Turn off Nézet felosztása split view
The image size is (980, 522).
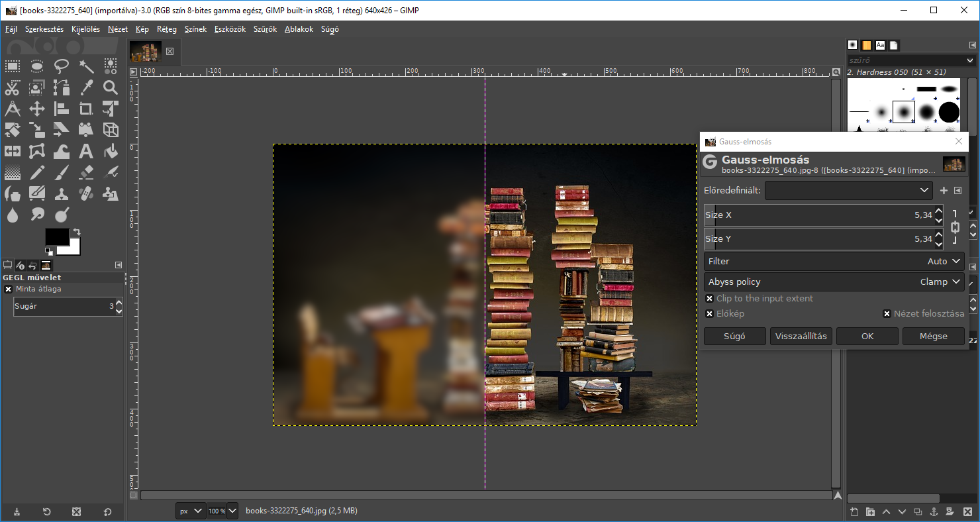pyautogui.click(x=887, y=314)
